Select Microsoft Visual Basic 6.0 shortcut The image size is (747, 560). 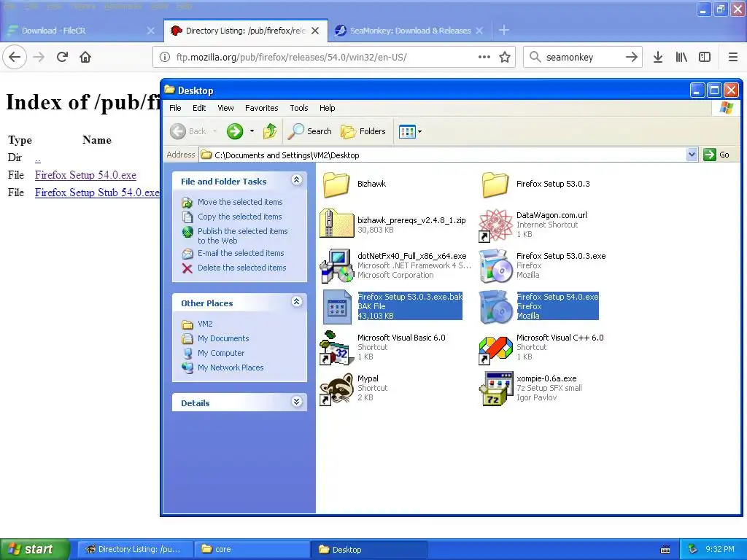384,347
